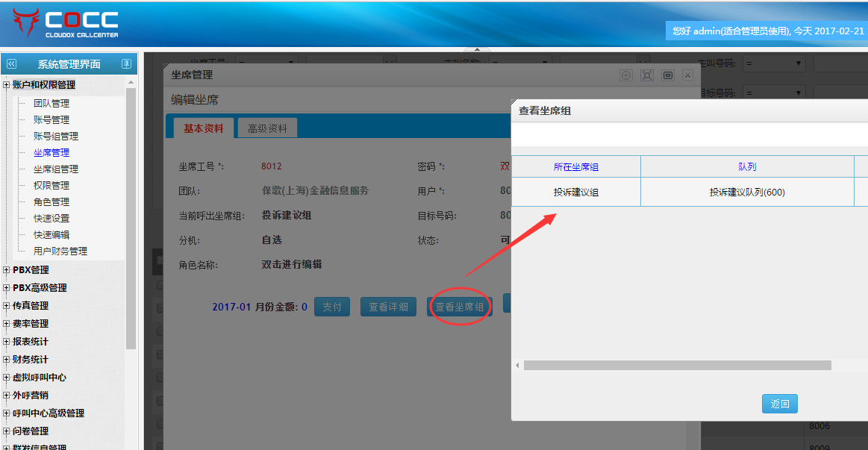Screen dimensions: 868x450
Task: Select the 基本资料 tab
Action: [203, 128]
